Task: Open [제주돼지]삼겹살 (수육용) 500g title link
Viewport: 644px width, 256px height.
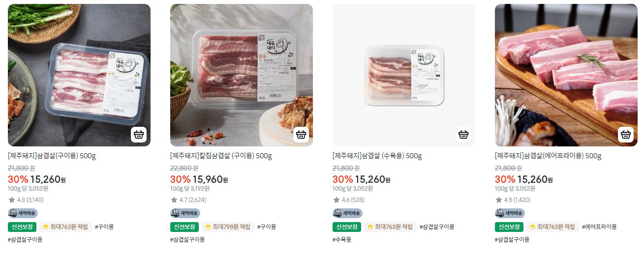Action: [377, 156]
